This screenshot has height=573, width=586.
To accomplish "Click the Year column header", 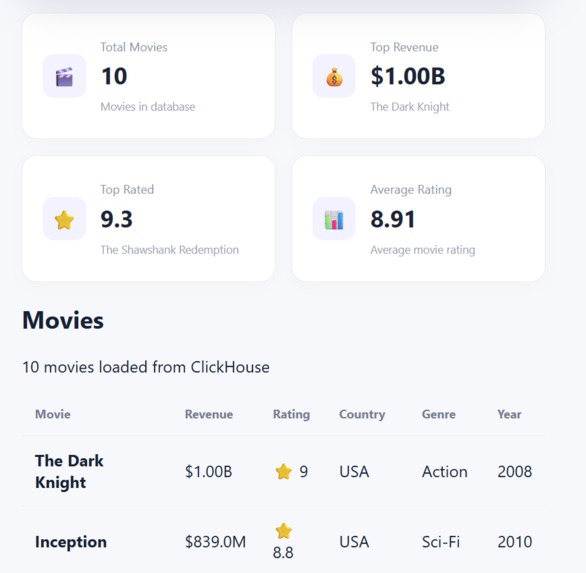I will click(509, 414).
